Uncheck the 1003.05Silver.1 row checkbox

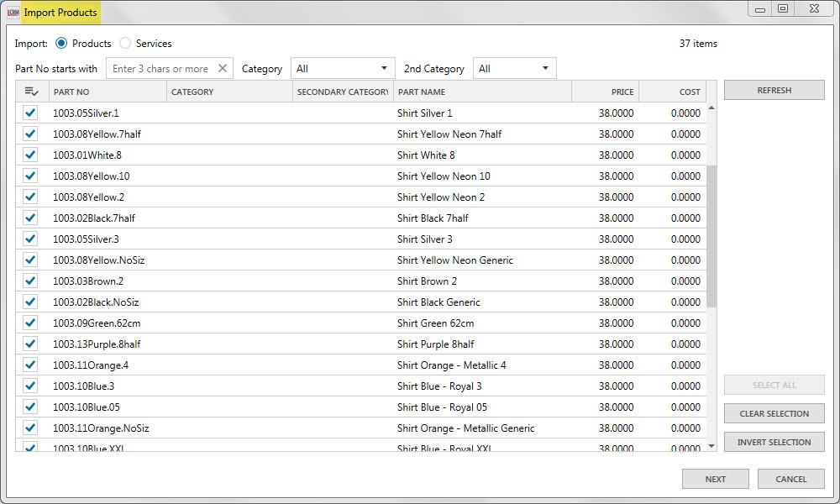pyautogui.click(x=31, y=113)
